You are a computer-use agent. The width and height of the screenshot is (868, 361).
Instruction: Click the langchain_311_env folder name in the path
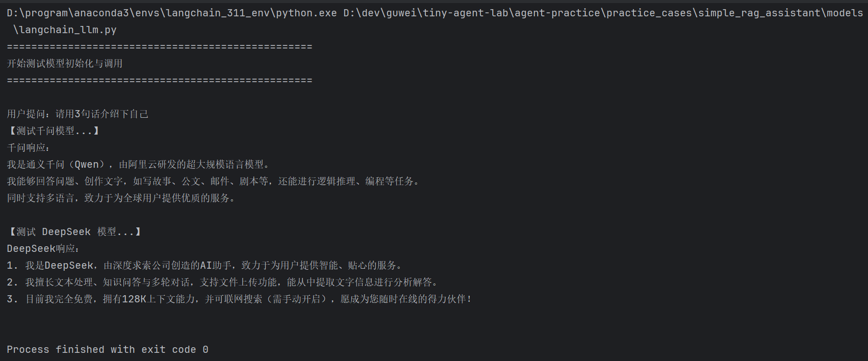point(217,13)
